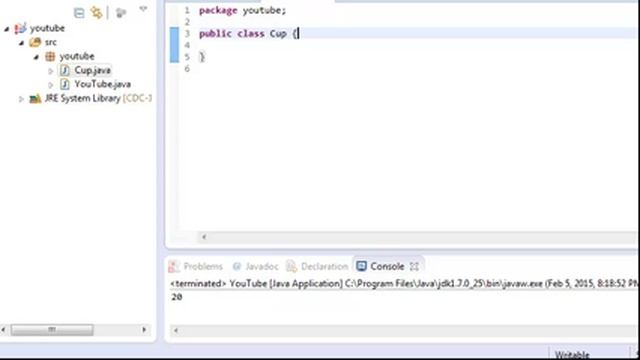The height and width of the screenshot is (360, 640).
Task: Click the Cup.java file icon
Action: (64, 70)
